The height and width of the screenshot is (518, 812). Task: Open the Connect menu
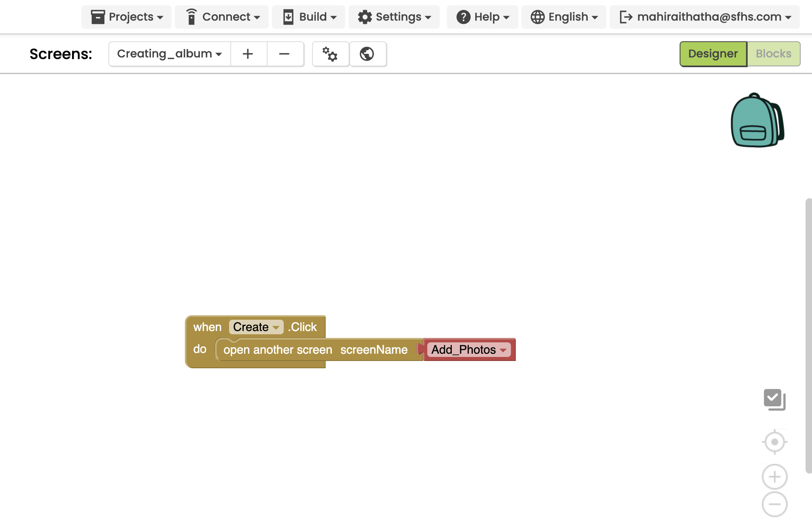pos(222,17)
